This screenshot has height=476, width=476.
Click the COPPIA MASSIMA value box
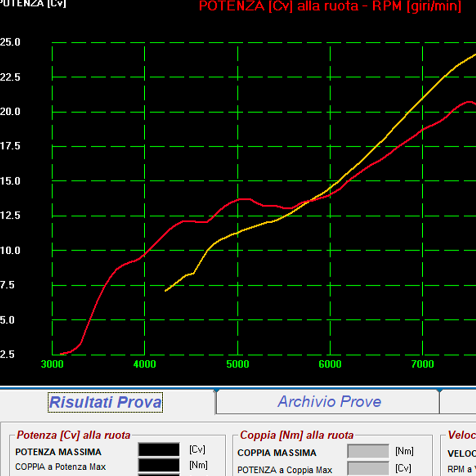368,451
